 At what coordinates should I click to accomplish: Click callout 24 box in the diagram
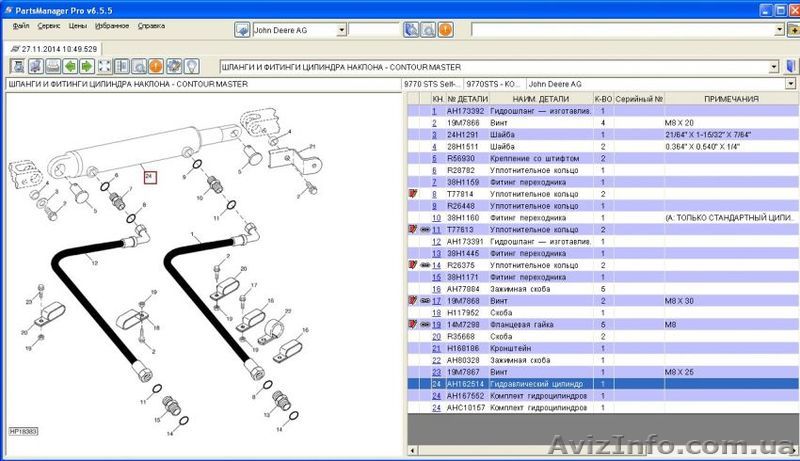tap(149, 176)
